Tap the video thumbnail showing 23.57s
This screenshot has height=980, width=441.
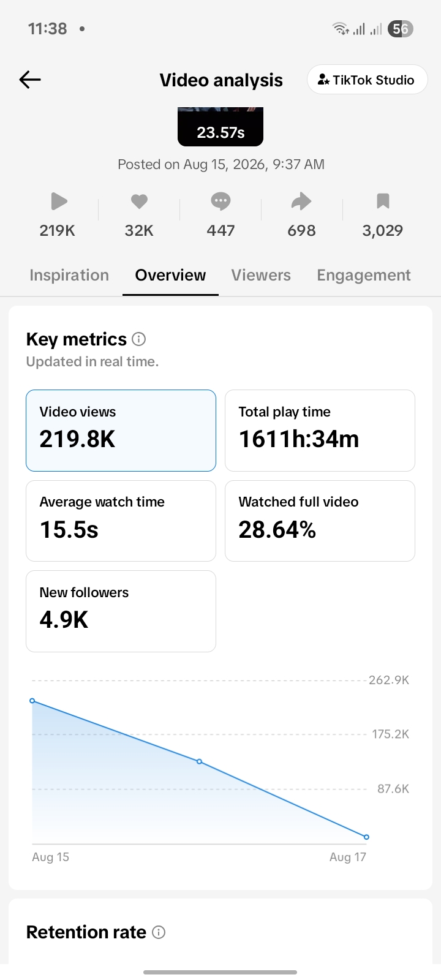click(x=221, y=127)
